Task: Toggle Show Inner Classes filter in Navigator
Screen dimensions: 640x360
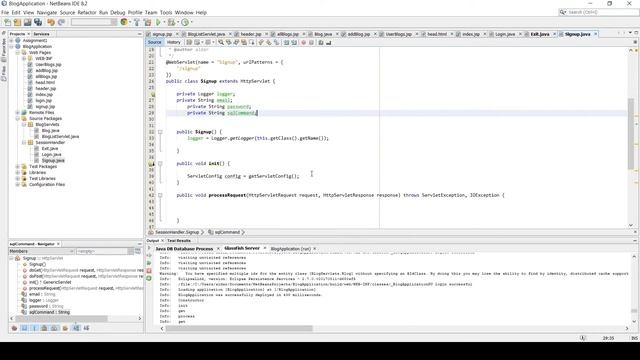Action: tap(54, 328)
